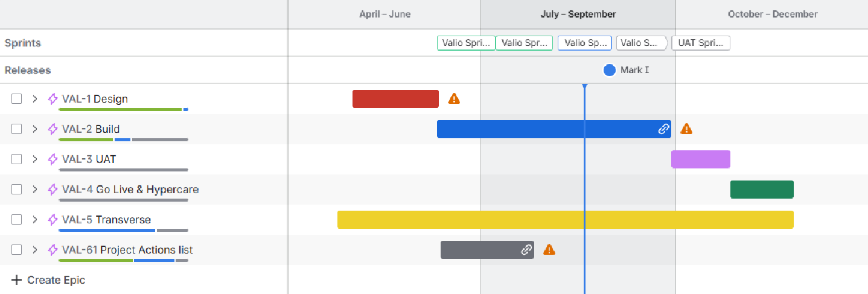Check the VAL-4 Go Live & Hypercare box
This screenshot has width=868, height=294.
(x=17, y=190)
